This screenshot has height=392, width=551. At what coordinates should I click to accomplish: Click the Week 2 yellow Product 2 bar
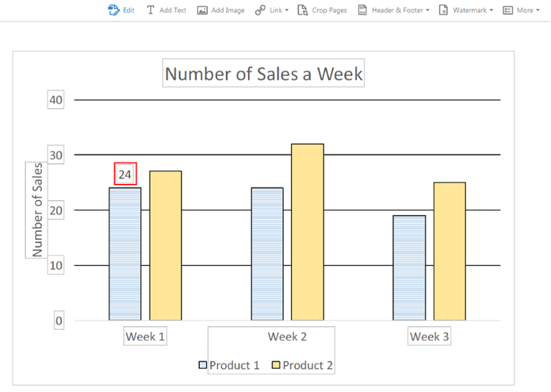(x=307, y=232)
